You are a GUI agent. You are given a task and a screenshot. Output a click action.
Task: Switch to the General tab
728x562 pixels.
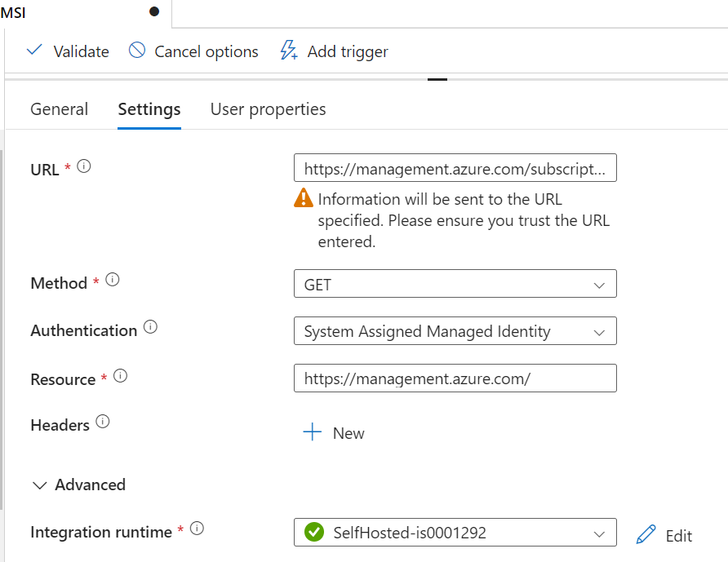coord(59,109)
